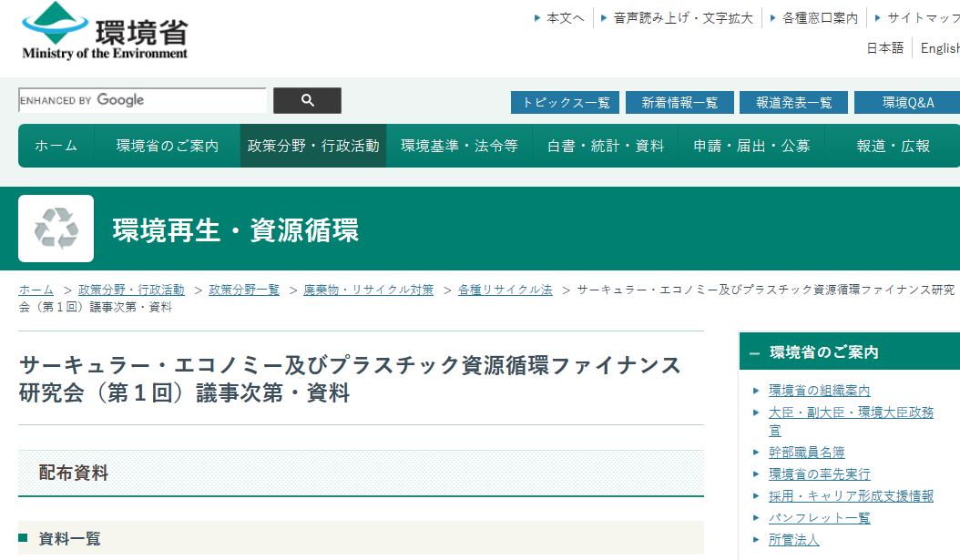Select ホーム in the main navigation
960x560 pixels.
click(56, 146)
